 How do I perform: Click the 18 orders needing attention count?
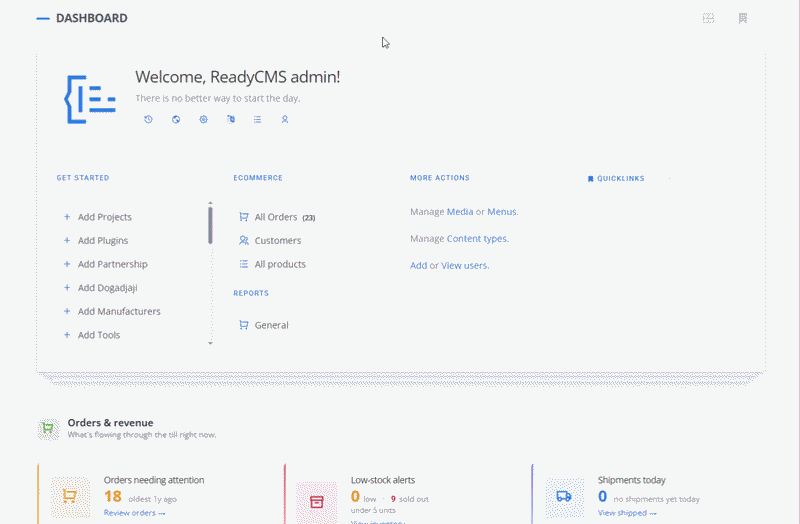[x=113, y=496]
